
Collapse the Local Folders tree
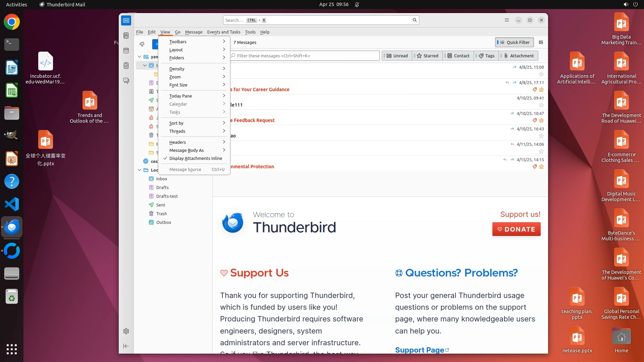140,170
